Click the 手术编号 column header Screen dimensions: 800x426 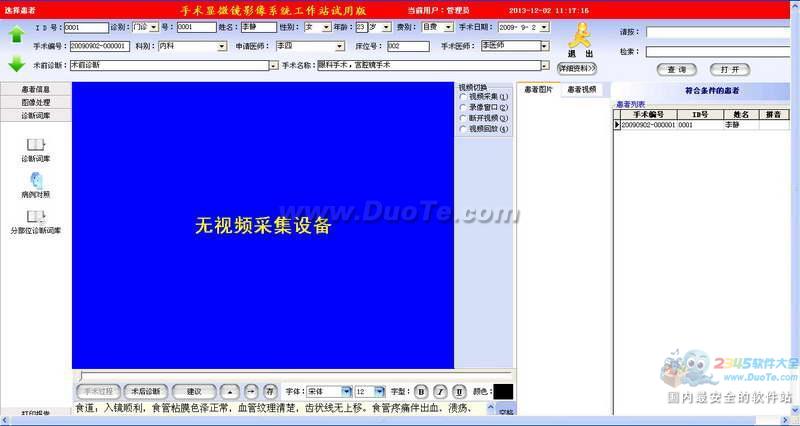tap(648, 115)
